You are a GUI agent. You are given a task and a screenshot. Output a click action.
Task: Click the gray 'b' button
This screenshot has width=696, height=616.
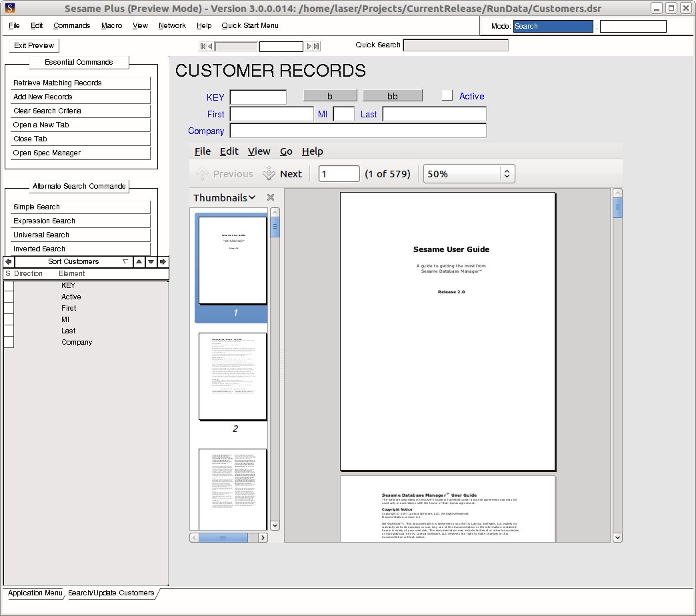(x=330, y=96)
